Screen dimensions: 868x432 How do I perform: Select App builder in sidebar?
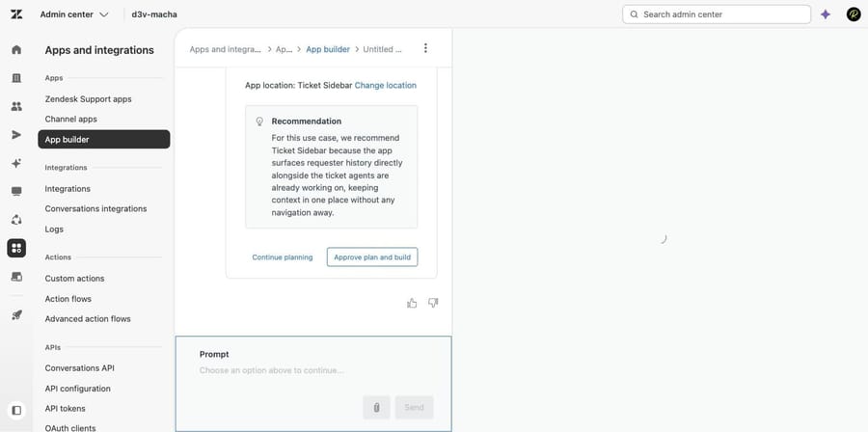point(104,140)
